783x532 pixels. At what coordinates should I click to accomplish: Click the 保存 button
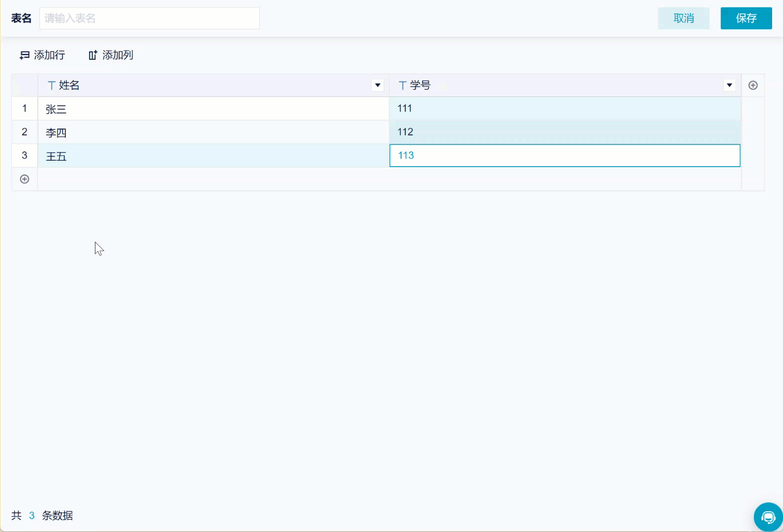point(746,18)
